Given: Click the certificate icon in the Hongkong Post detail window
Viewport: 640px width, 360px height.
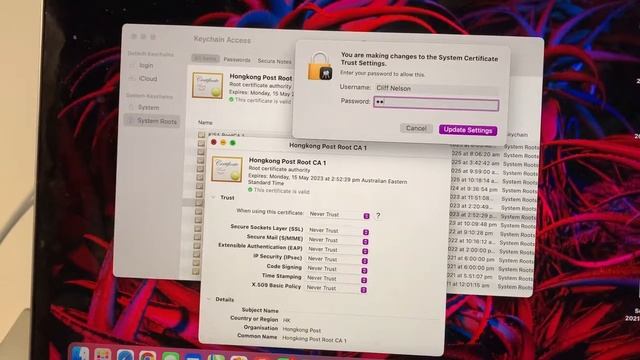Looking at the screenshot, I should (x=227, y=169).
